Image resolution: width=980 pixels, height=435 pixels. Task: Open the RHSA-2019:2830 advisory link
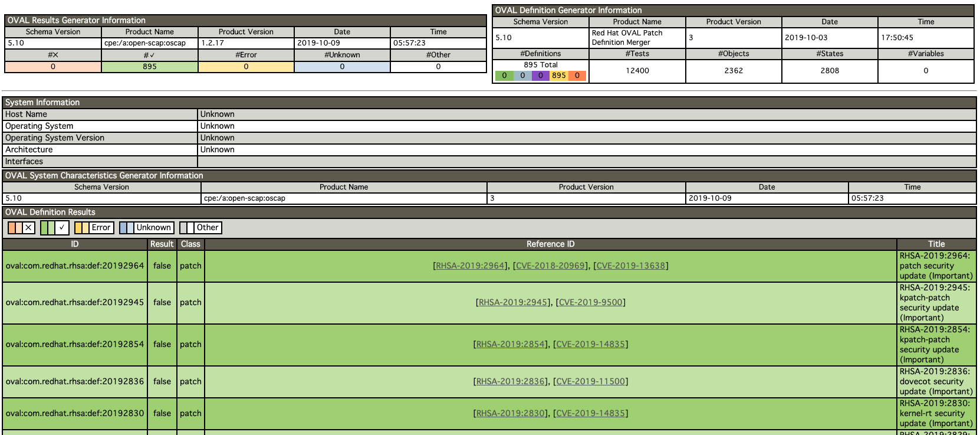pos(511,413)
